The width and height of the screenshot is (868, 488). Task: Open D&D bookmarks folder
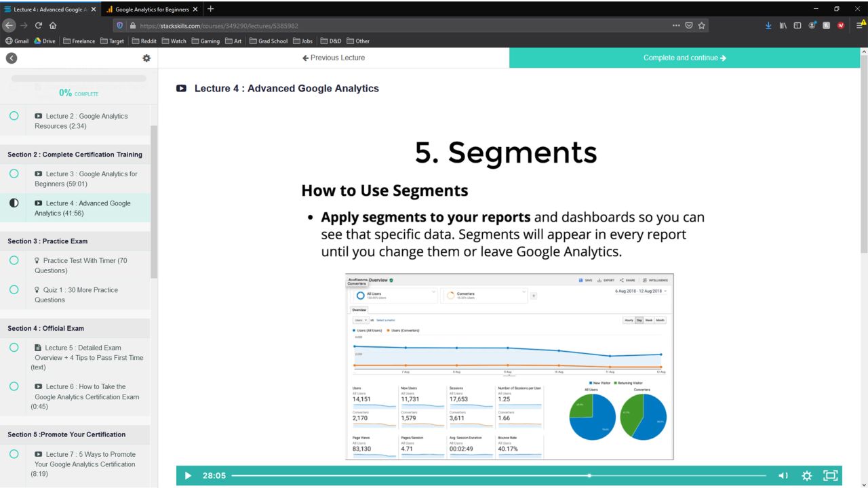(331, 41)
